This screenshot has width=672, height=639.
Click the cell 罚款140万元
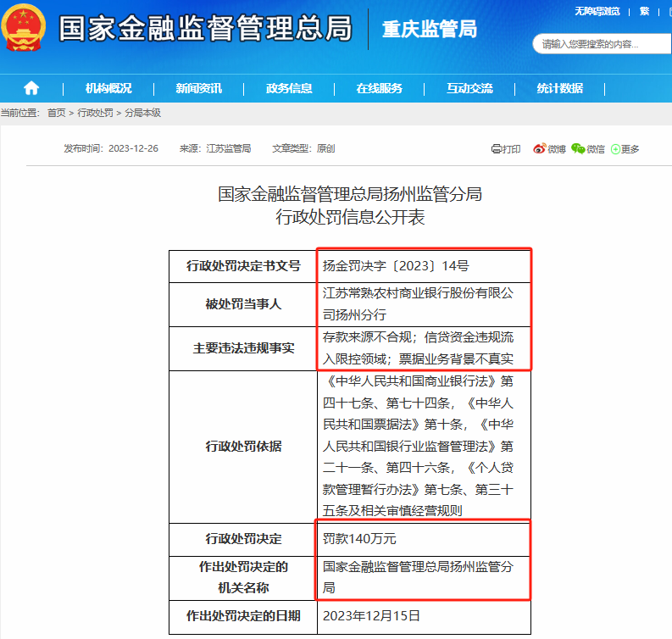424,540
